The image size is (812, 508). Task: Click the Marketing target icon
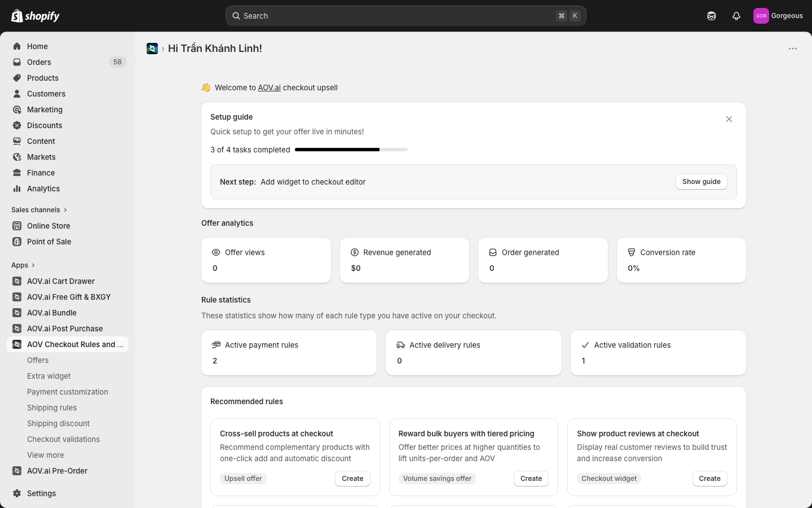pos(17,110)
